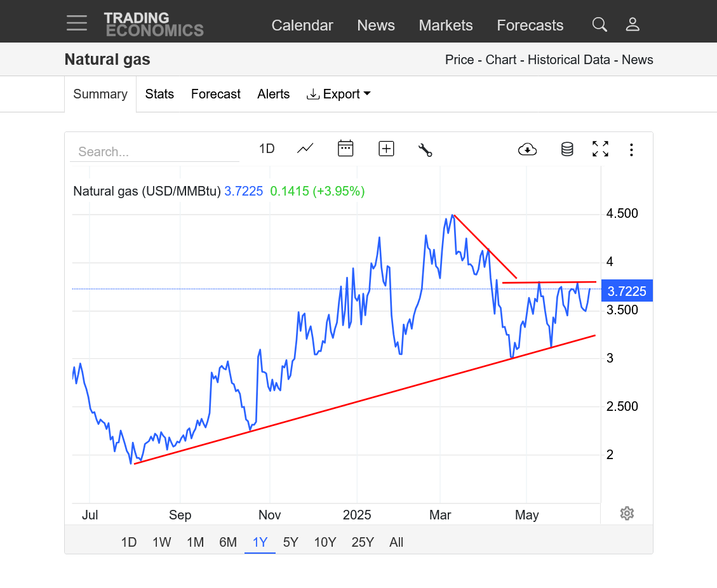
Task: Switch to the Stats tab
Action: 159,94
